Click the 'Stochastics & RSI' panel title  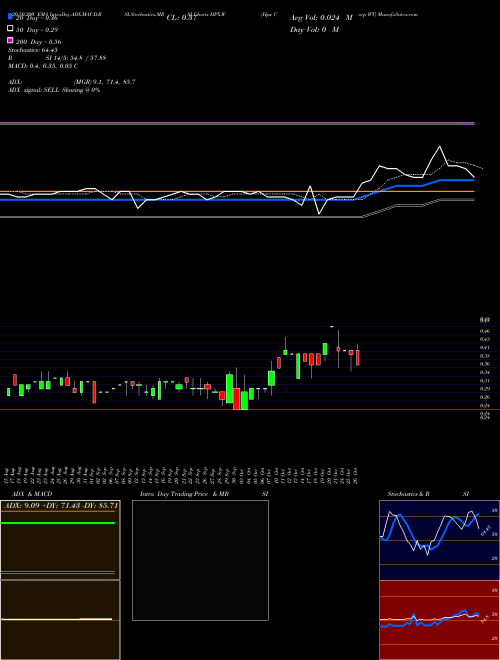pyautogui.click(x=428, y=494)
